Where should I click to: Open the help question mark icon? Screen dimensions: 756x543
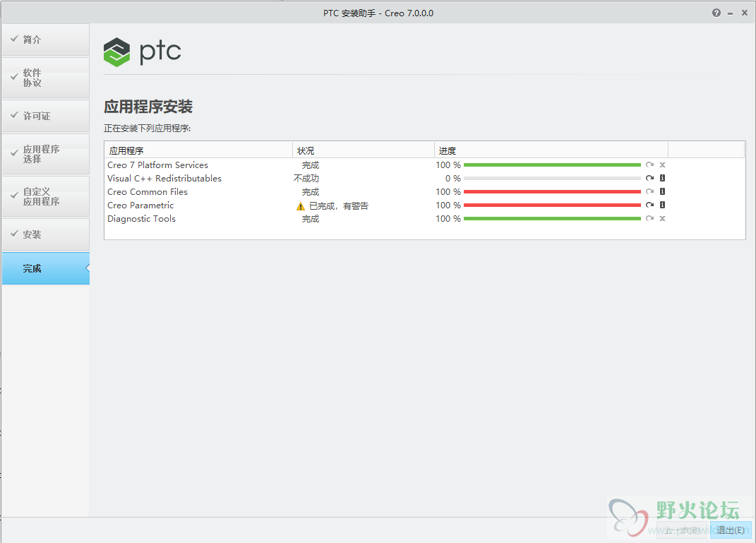pos(716,13)
